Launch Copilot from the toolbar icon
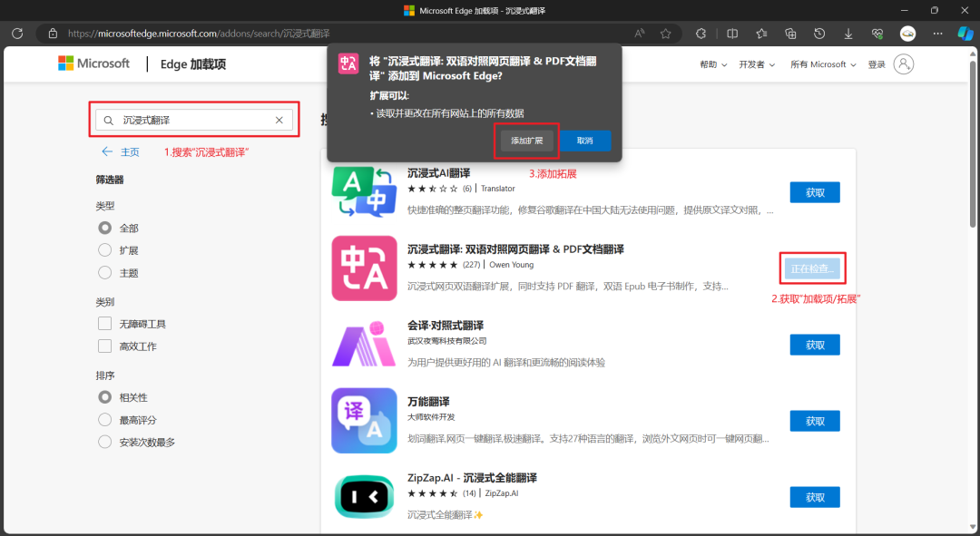 pyautogui.click(x=965, y=34)
